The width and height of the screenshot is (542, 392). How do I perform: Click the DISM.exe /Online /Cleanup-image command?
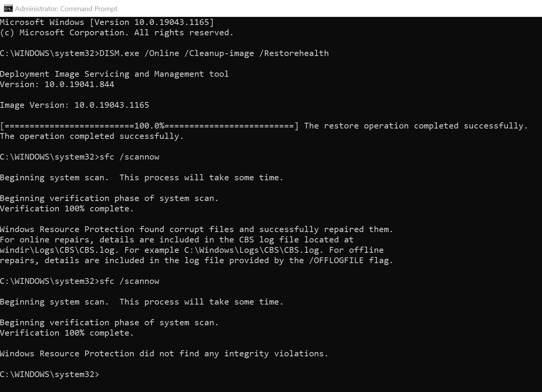click(x=214, y=53)
